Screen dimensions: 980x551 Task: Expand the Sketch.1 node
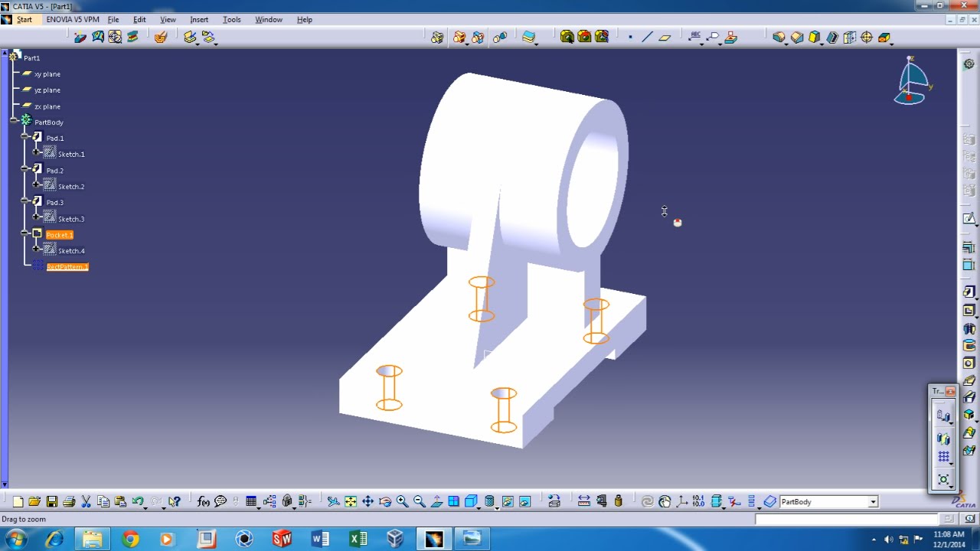36,153
